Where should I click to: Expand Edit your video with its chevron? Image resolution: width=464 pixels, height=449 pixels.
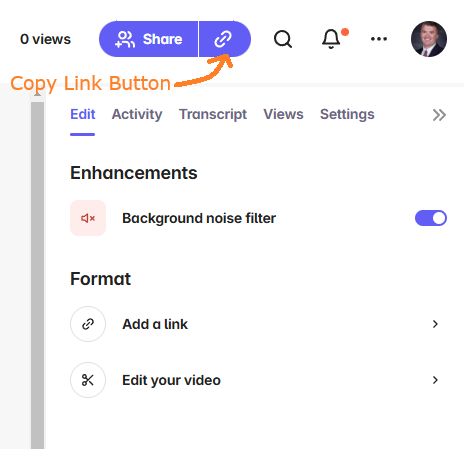[x=435, y=380]
